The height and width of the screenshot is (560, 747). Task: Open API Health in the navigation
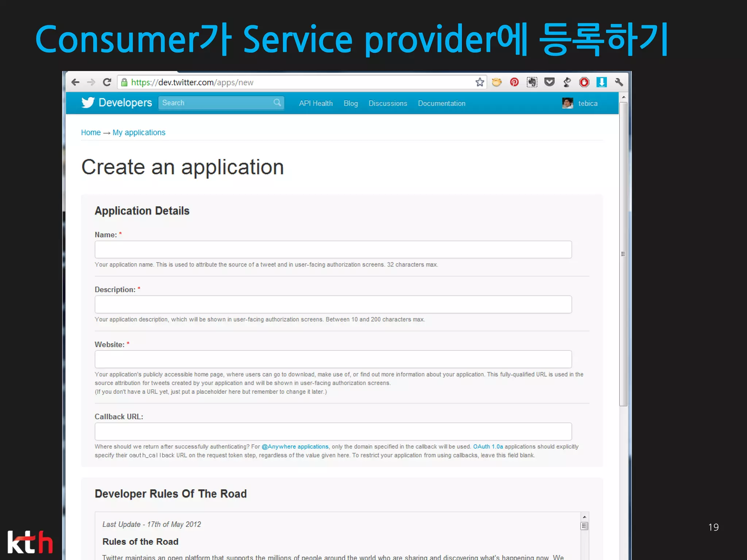pos(316,104)
